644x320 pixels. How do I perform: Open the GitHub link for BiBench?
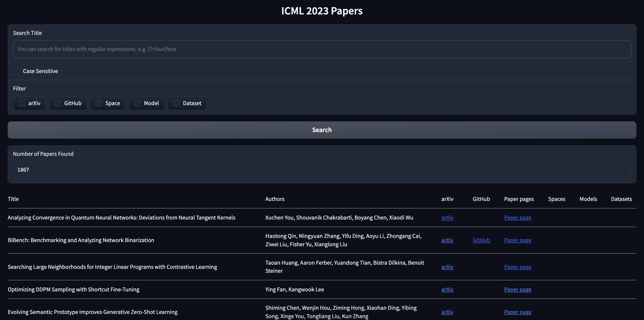pyautogui.click(x=481, y=240)
